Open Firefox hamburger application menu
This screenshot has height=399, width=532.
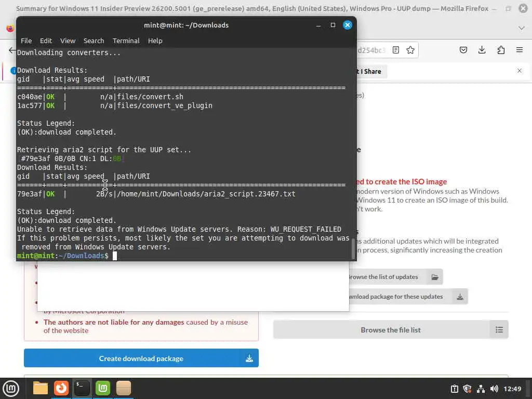pos(520,50)
